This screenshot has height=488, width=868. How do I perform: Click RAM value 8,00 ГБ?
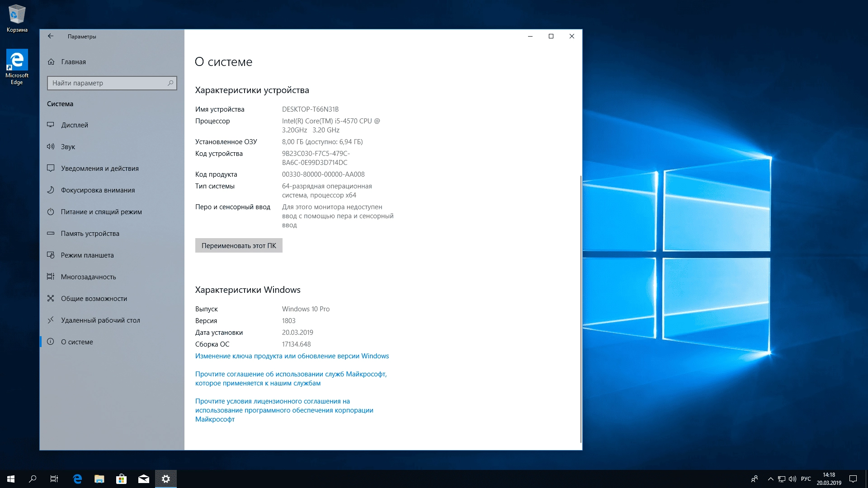tap(322, 142)
